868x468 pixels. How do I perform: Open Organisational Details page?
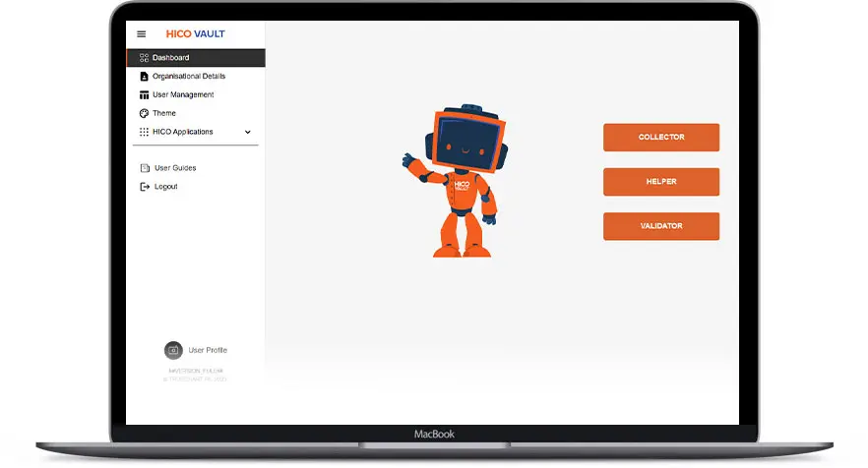(189, 77)
